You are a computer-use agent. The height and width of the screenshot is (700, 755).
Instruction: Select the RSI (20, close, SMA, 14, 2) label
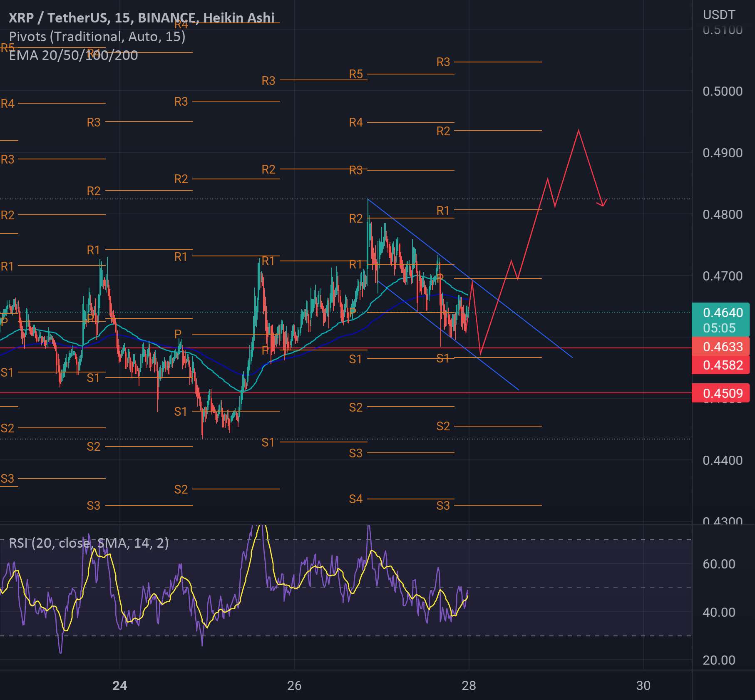pyautogui.click(x=89, y=543)
